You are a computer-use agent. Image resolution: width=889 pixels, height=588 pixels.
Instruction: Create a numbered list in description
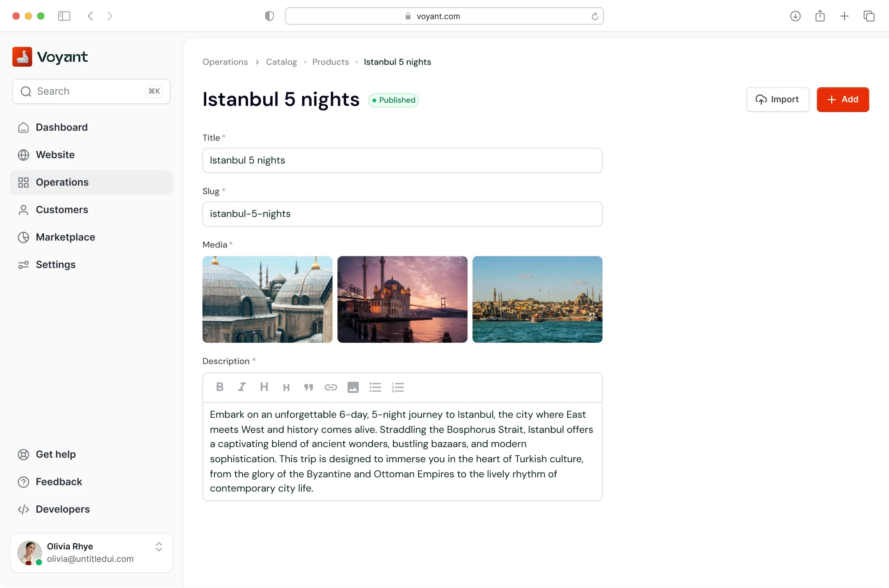tap(398, 387)
